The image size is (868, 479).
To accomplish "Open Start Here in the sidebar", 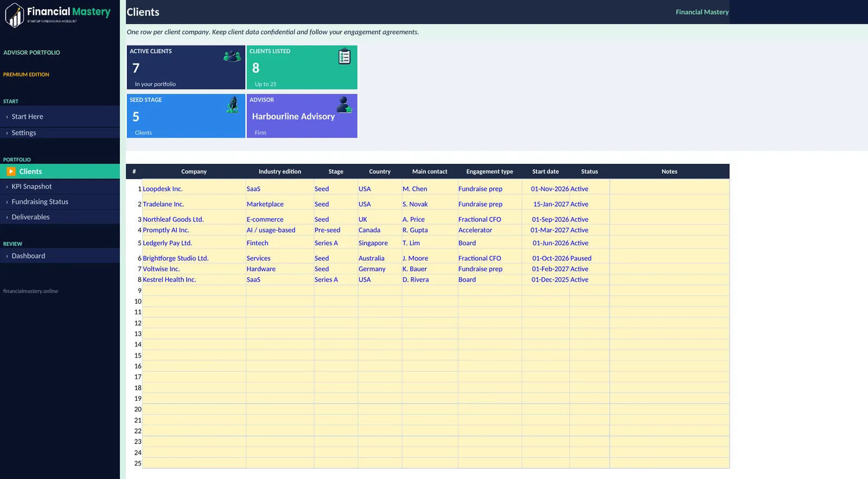I will (60, 117).
